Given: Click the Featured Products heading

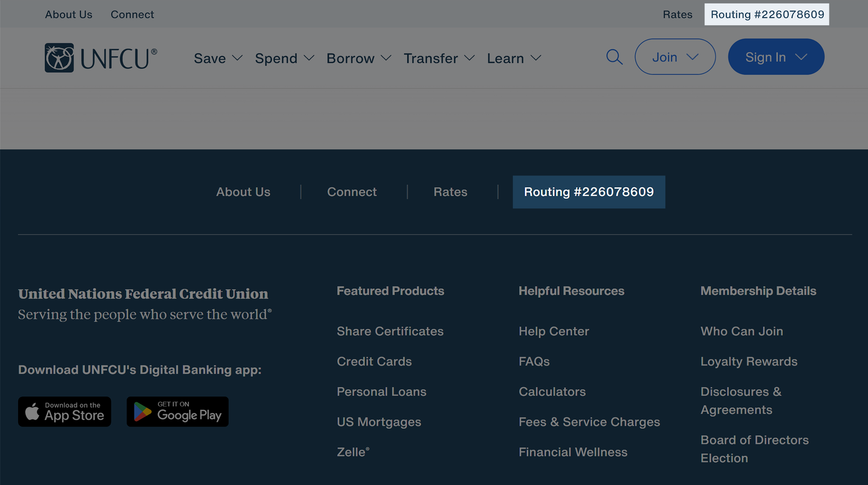Looking at the screenshot, I should pyautogui.click(x=390, y=291).
